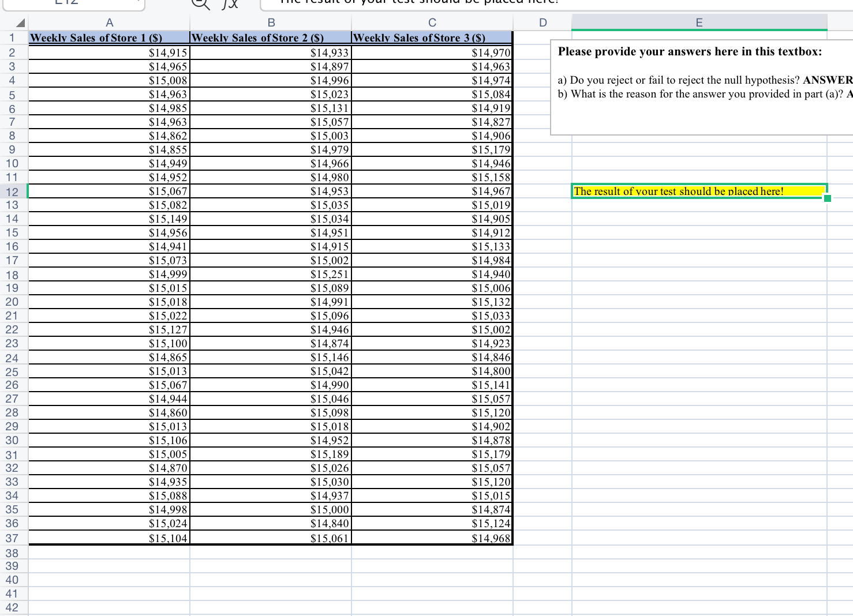
Task: Select cell with value $14,968
Action: pos(432,538)
